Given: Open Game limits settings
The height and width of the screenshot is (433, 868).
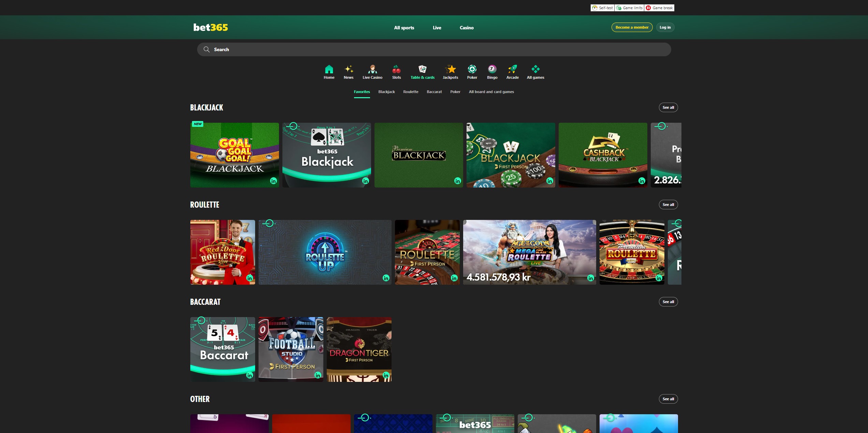Looking at the screenshot, I should (x=629, y=8).
